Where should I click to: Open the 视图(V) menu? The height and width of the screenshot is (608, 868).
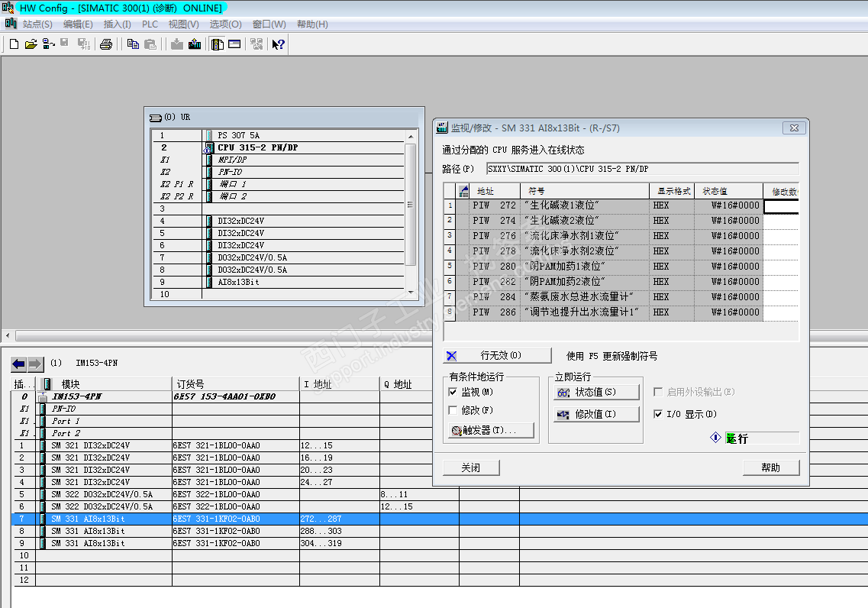coord(184,24)
